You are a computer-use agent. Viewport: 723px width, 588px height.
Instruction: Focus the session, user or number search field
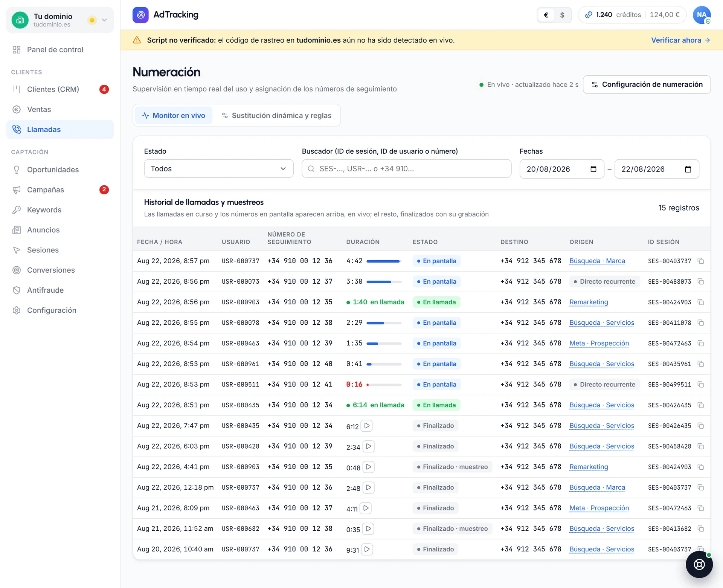pyautogui.click(x=406, y=169)
